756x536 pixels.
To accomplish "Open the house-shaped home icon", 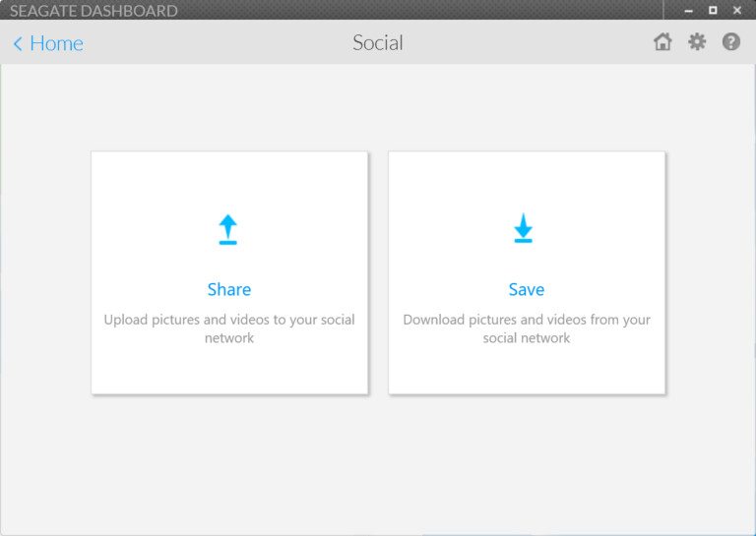I will click(x=662, y=42).
